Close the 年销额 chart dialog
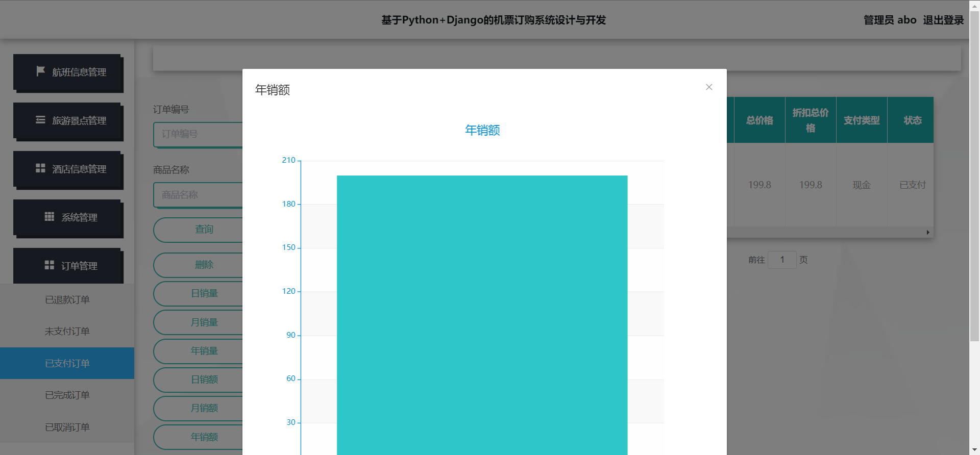This screenshot has width=980, height=455. 709,87
